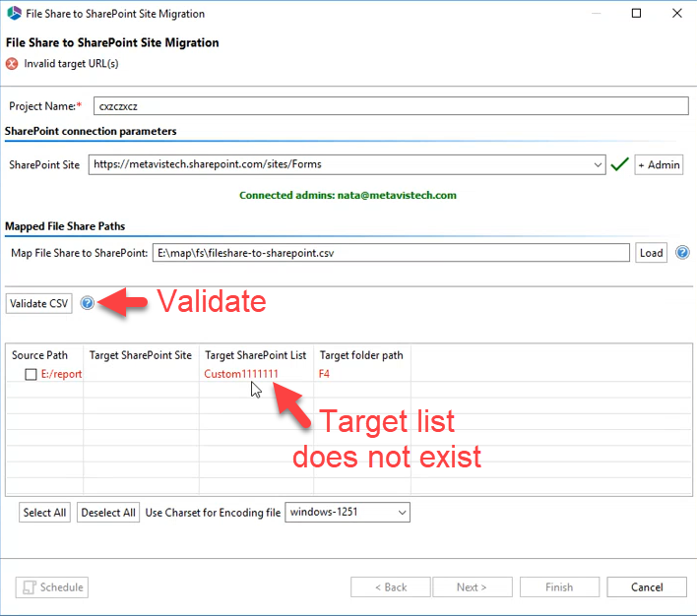Image resolution: width=697 pixels, height=616 pixels.
Task: Click the application logo in title bar
Action: (14, 14)
